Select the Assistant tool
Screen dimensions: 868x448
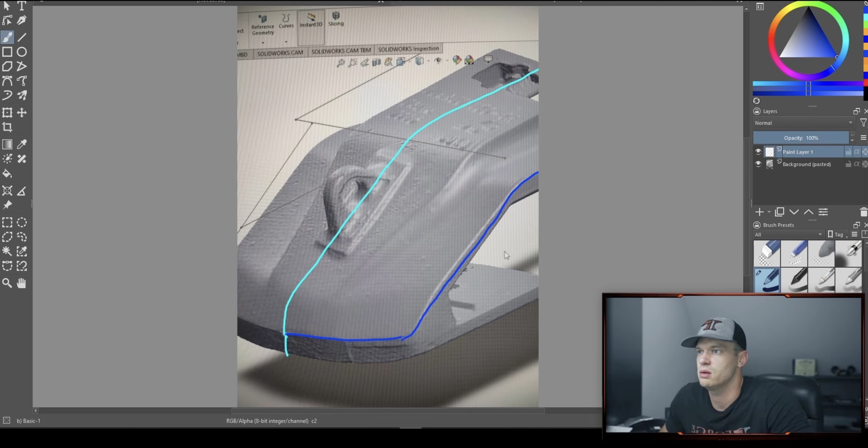pos(7,190)
